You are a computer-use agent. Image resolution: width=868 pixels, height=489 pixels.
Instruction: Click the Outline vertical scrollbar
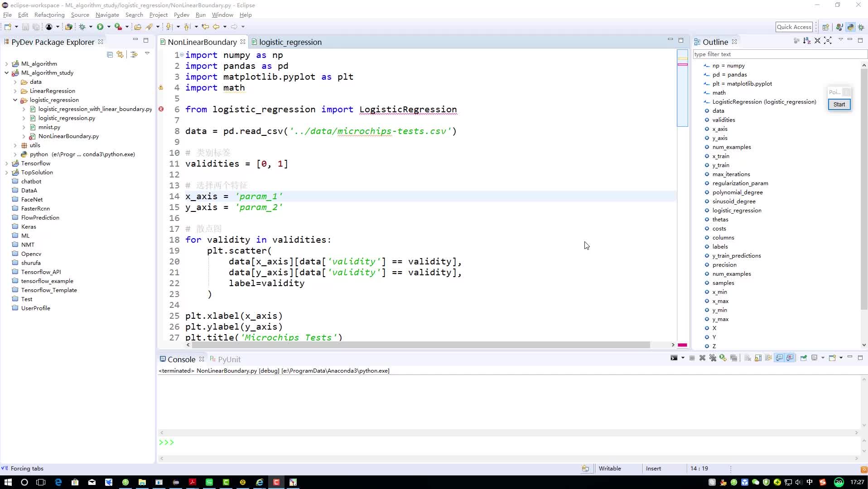pyautogui.click(x=863, y=189)
